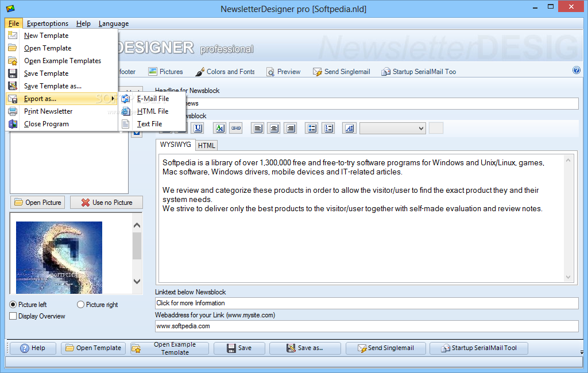Toggle underline text formatting

pos(198,128)
